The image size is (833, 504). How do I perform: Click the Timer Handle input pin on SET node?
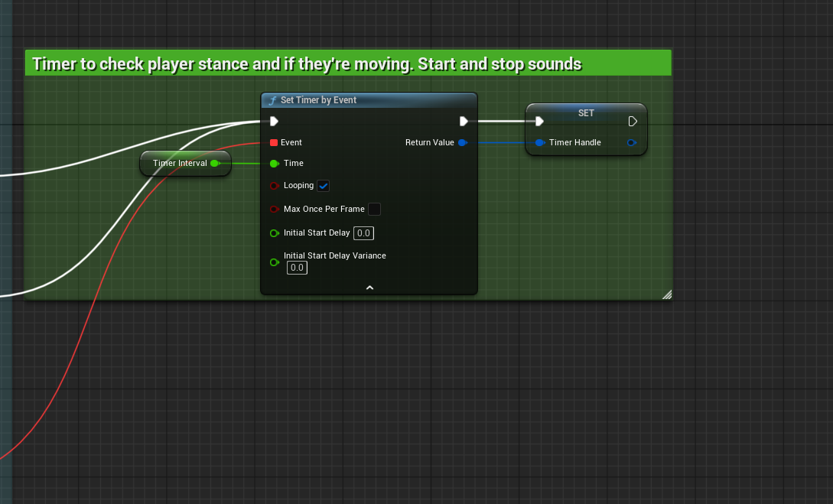(x=540, y=142)
